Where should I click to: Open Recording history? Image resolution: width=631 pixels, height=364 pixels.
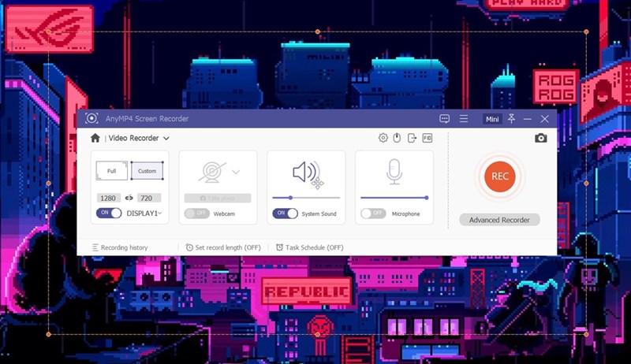(120, 247)
